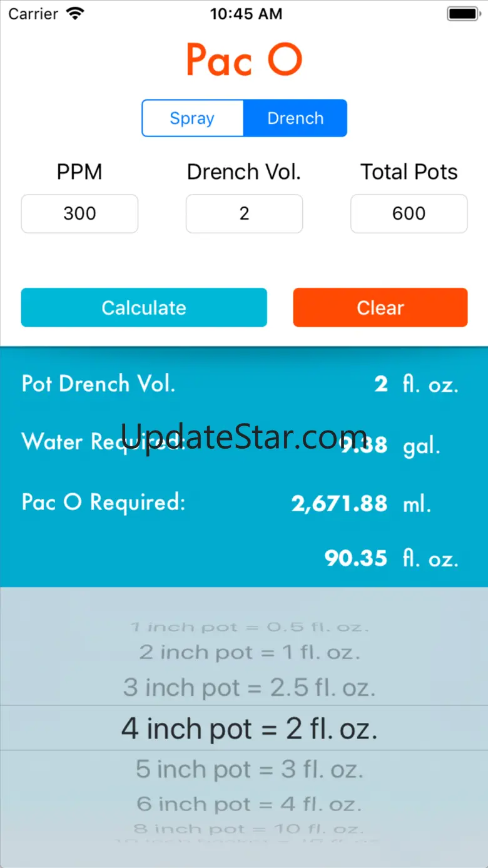The height and width of the screenshot is (868, 488).
Task: Select 2 inch pot = 1 fl. oz.
Action: click(x=249, y=653)
